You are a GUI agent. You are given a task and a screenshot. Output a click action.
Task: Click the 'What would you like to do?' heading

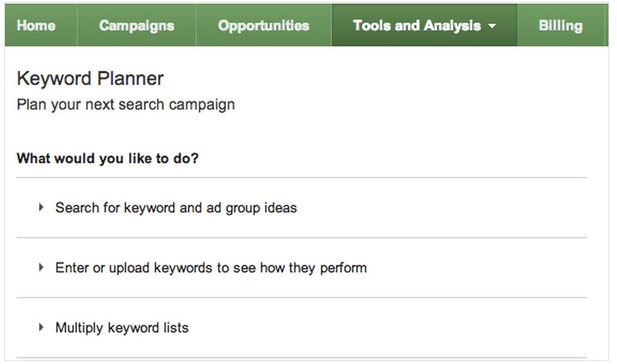[107, 159]
